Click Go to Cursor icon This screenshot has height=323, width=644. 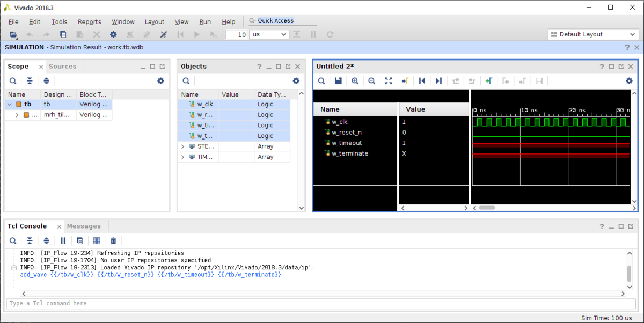point(405,81)
